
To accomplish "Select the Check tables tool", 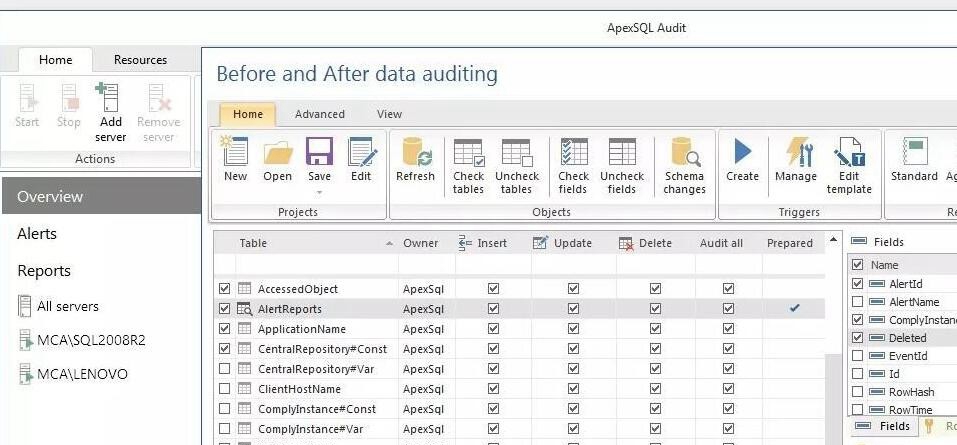I will pyautogui.click(x=468, y=153).
